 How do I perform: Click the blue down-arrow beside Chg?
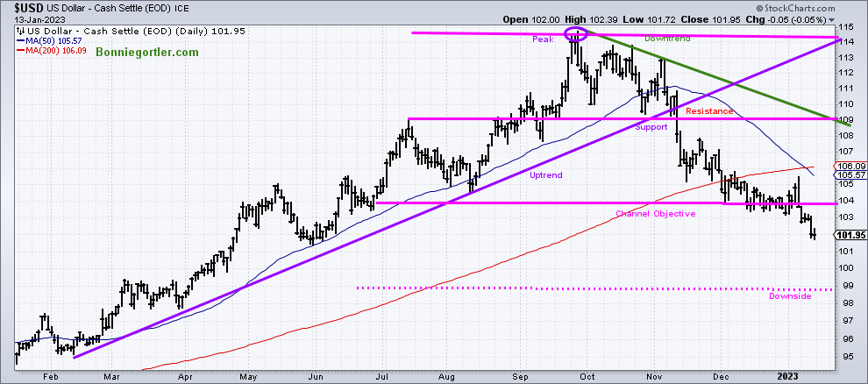pyautogui.click(x=832, y=20)
